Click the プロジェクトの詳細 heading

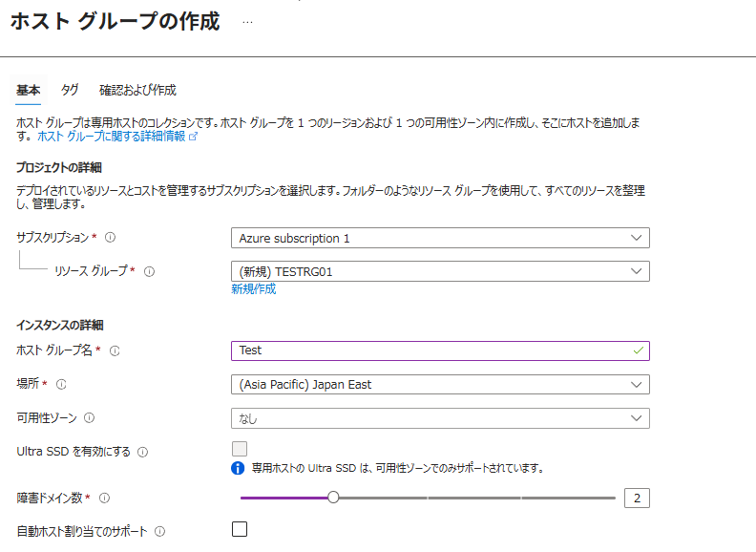(59, 167)
